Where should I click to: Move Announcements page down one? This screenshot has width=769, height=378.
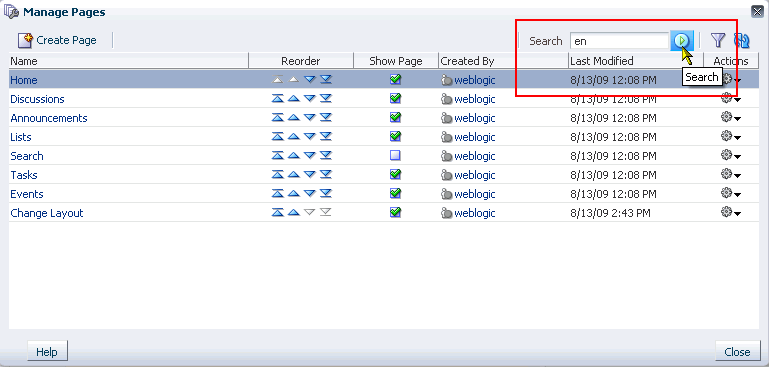[x=309, y=118]
